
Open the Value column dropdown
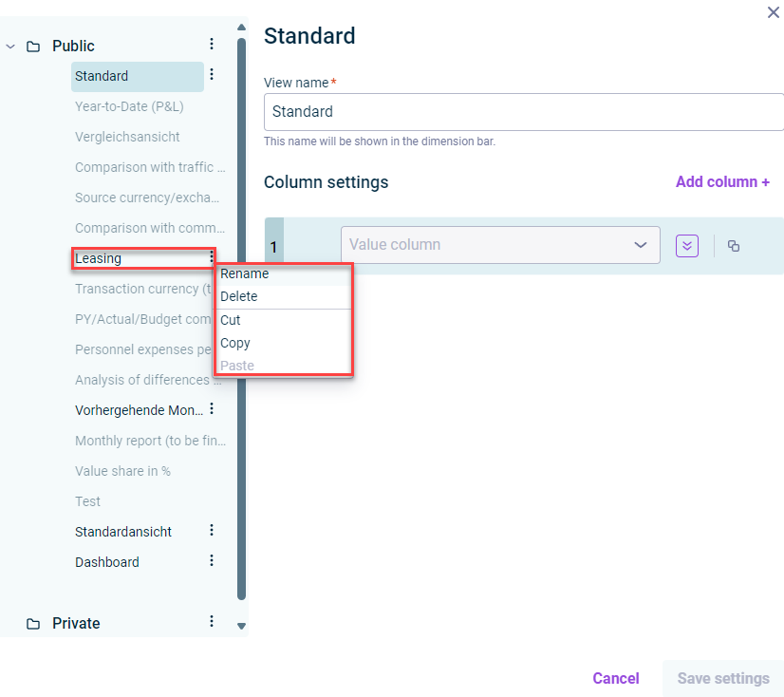coord(500,245)
